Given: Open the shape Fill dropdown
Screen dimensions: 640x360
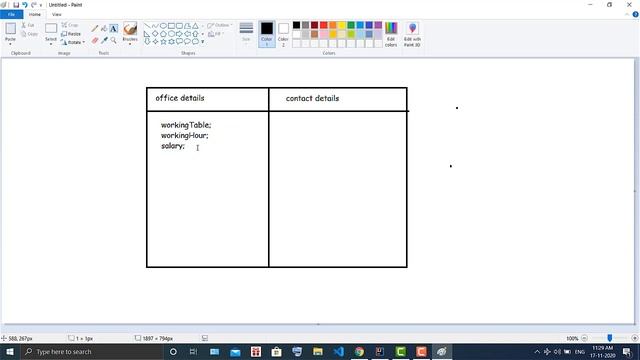Looking at the screenshot, I should click(216, 34).
